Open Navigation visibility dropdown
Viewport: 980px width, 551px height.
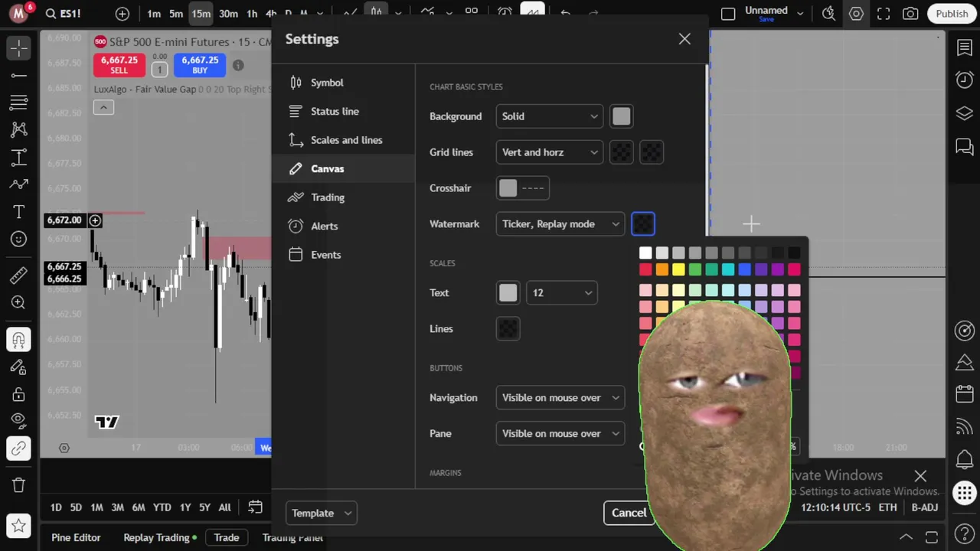click(x=560, y=398)
